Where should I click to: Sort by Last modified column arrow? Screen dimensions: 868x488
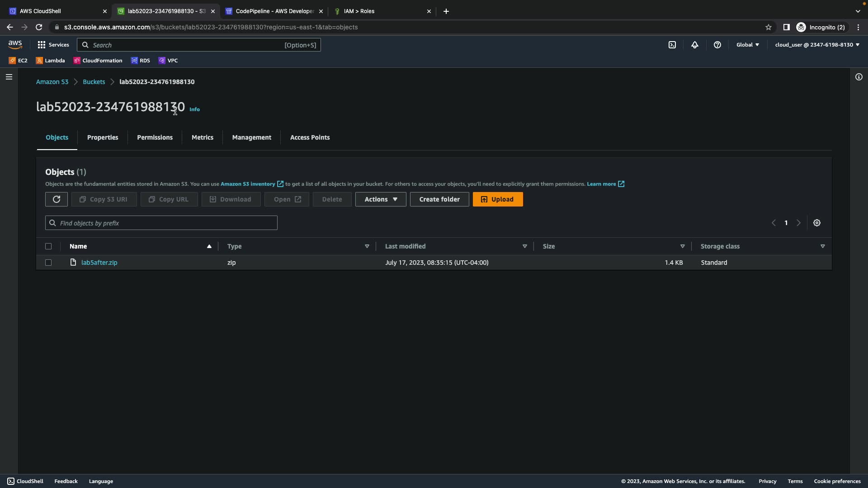[525, 246]
